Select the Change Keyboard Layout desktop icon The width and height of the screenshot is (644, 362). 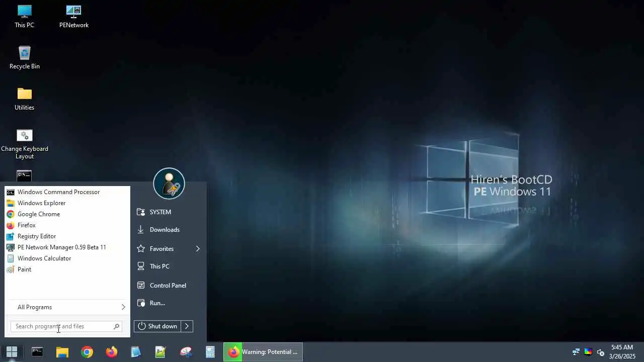coord(24,144)
